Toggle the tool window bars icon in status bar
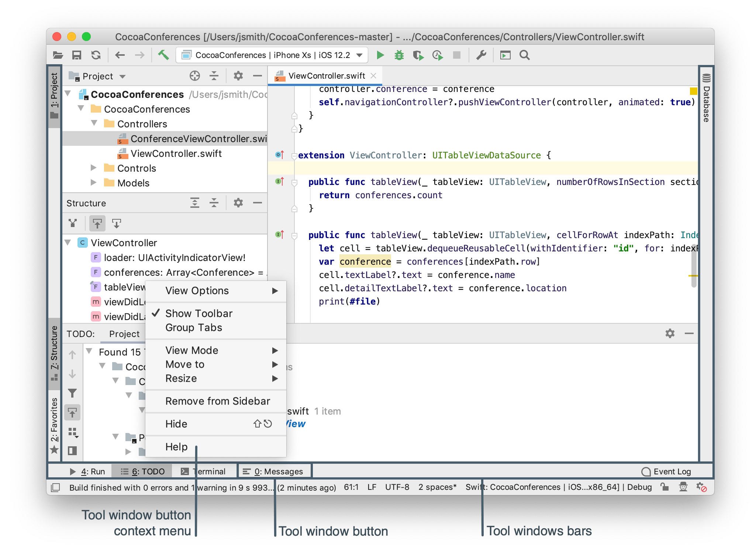The width and height of the screenshot is (756, 560). (x=56, y=487)
